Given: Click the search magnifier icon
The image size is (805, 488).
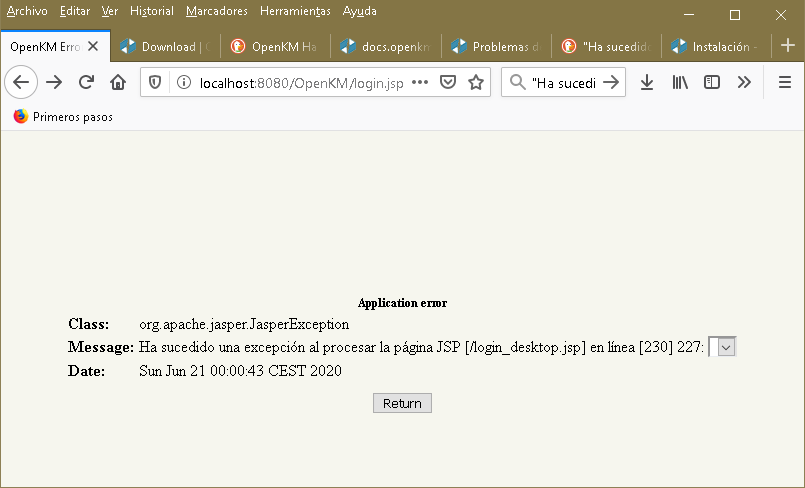Looking at the screenshot, I should click(x=518, y=82).
